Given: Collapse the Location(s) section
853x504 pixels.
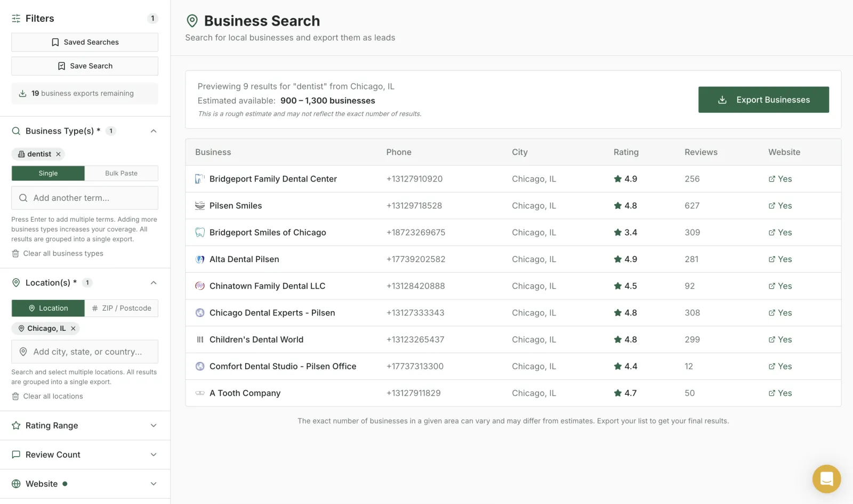Looking at the screenshot, I should tap(154, 283).
